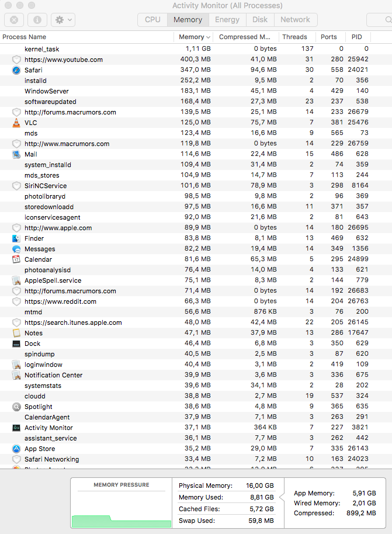Select the Mail app icon
The image size is (392, 534).
pos(16,154)
